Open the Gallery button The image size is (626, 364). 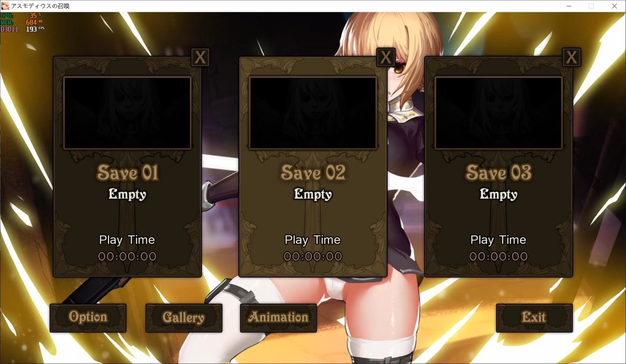coord(184,318)
